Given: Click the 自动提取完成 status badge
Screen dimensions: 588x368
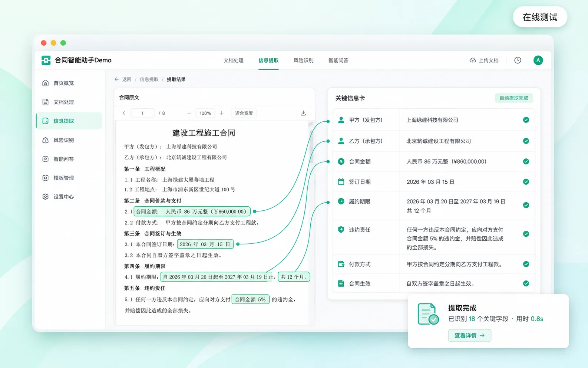Looking at the screenshot, I should tap(513, 98).
